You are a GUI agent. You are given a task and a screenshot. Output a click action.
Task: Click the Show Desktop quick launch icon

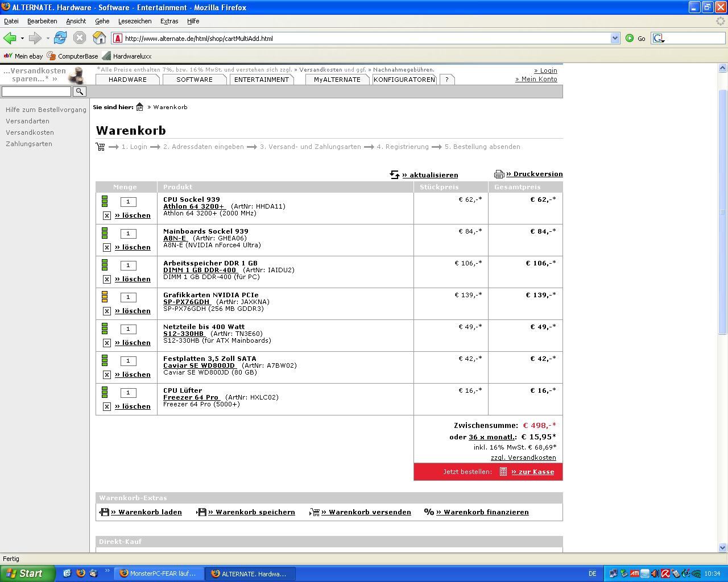pyautogui.click(x=67, y=573)
